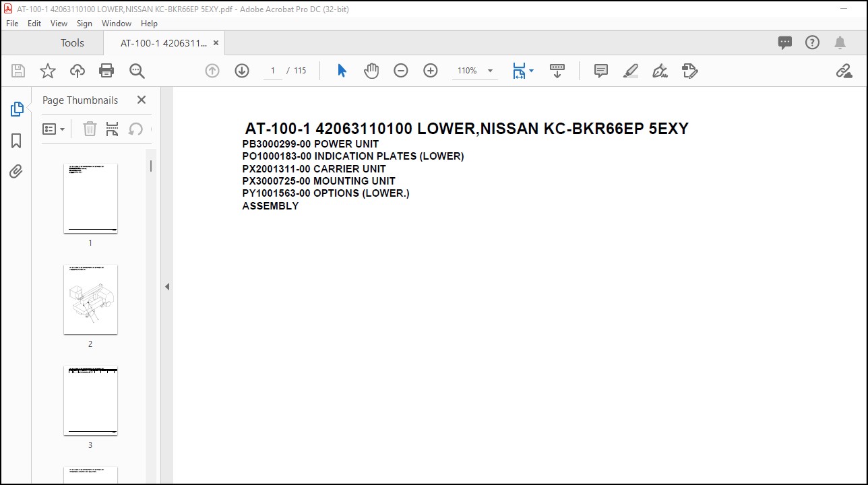
Task: Click the scrolling mode download-style icon
Action: [557, 71]
